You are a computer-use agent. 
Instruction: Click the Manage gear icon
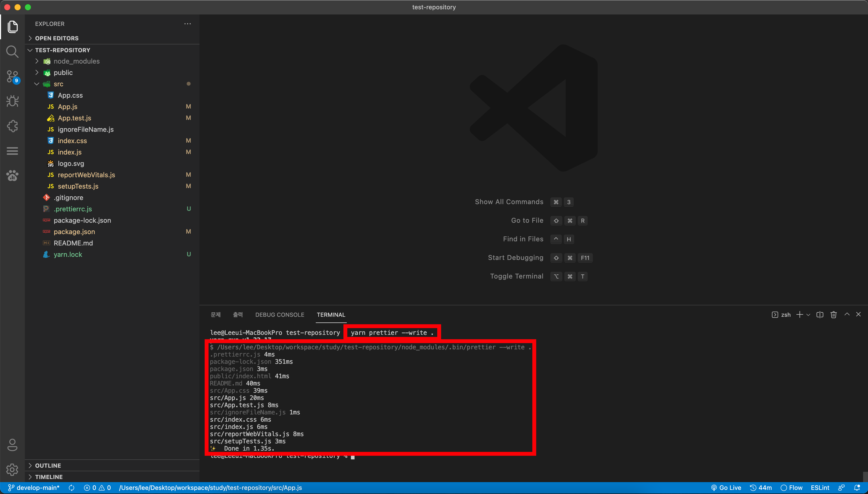click(x=12, y=469)
